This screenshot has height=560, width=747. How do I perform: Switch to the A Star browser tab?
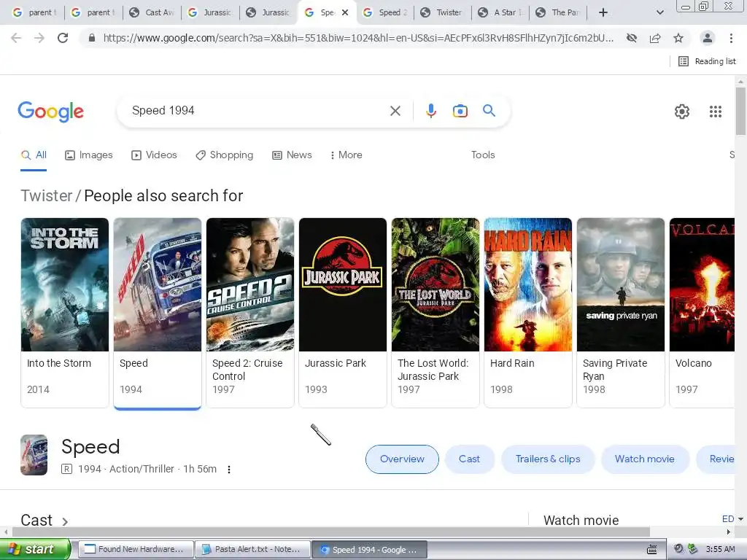click(501, 12)
